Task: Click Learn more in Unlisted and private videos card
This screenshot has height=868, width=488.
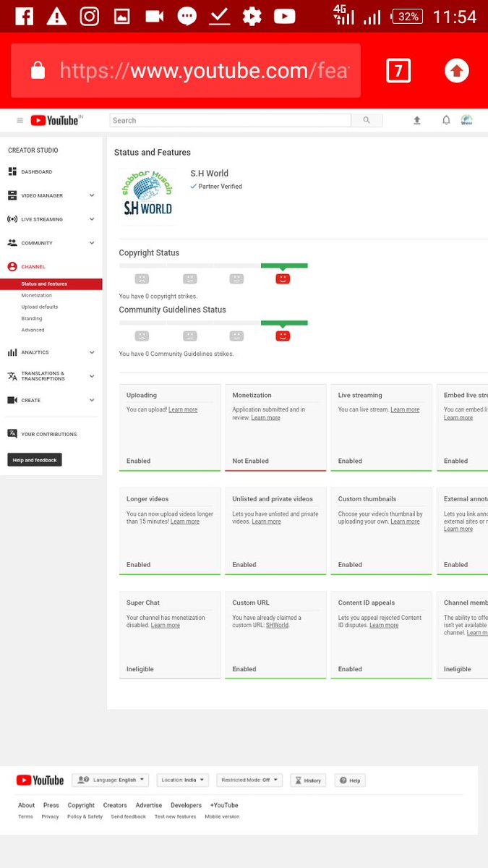Action: 266,522
